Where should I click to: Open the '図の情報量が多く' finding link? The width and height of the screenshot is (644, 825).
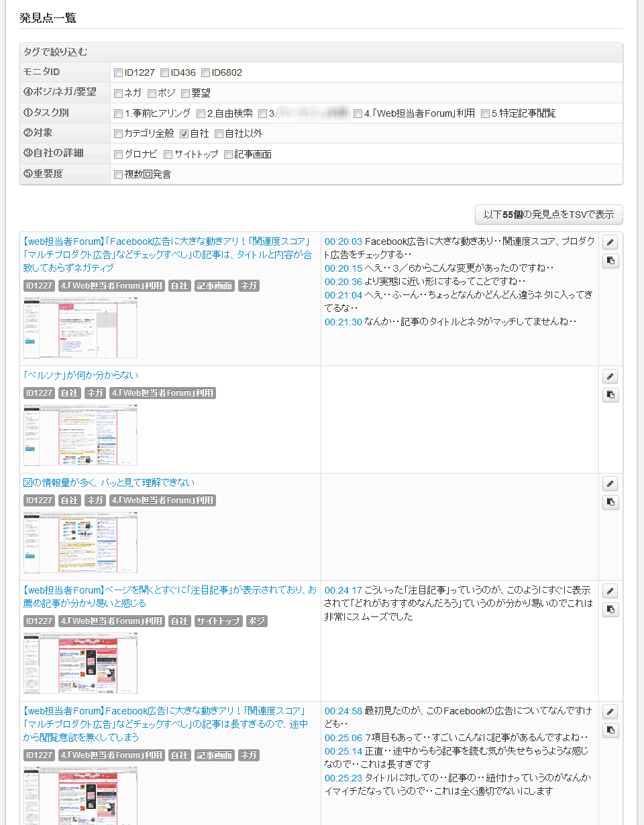click(109, 482)
